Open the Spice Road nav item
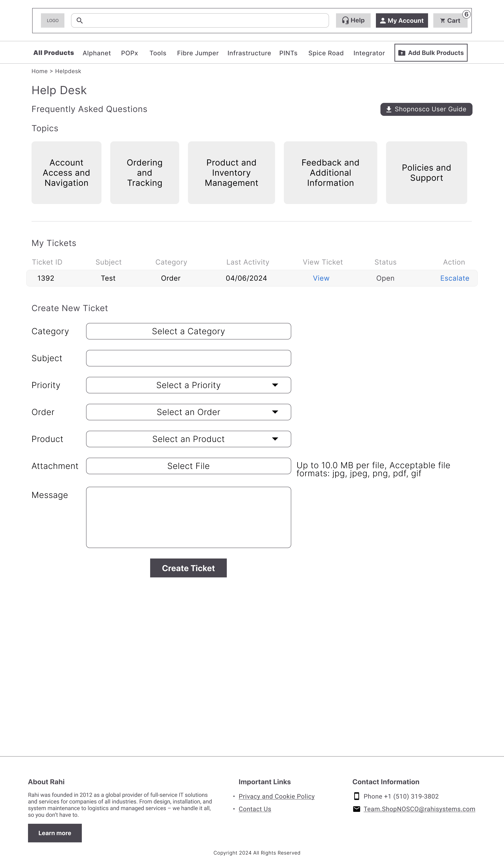 pos(326,53)
